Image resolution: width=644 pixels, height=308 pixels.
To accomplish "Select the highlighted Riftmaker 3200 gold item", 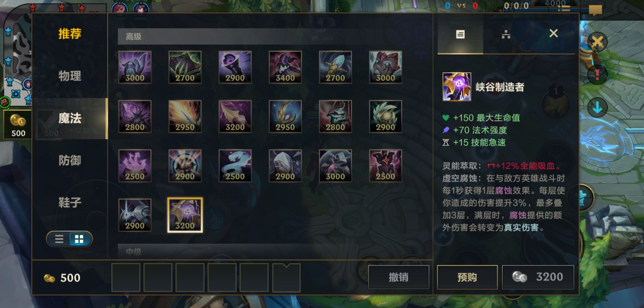I will (x=185, y=215).
